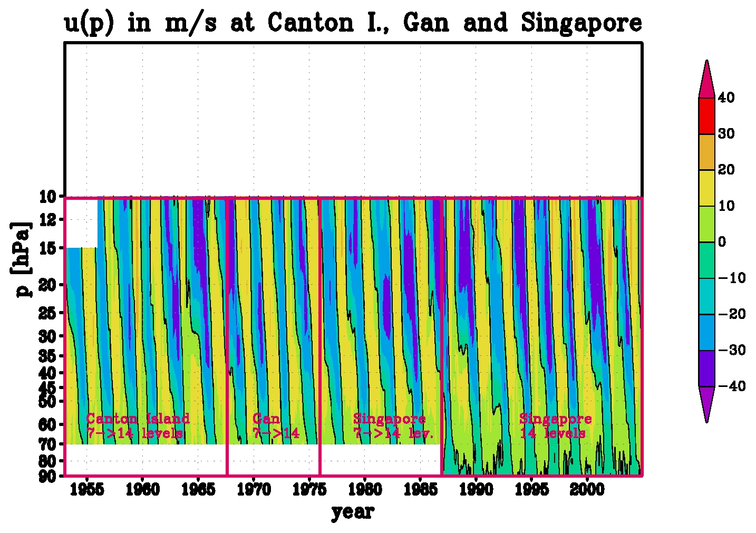Click the y-axis tick label '15'
Viewport: 756px width, 533px height.
point(47,247)
